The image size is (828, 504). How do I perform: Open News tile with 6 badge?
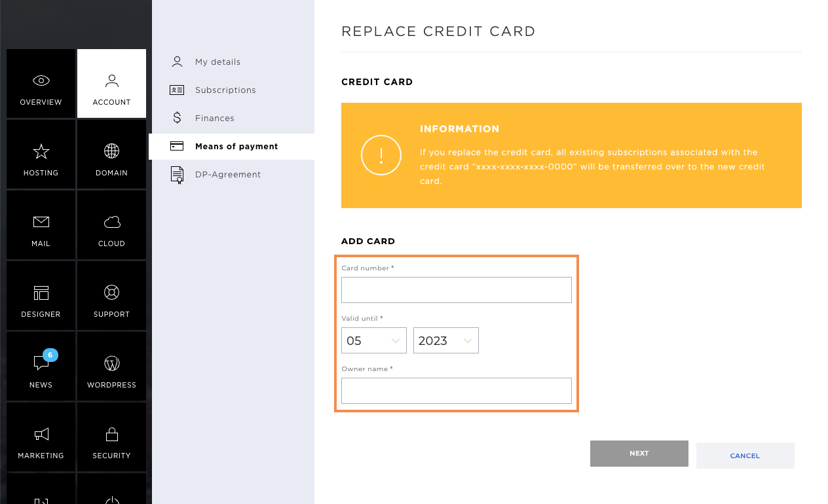pos(41,367)
